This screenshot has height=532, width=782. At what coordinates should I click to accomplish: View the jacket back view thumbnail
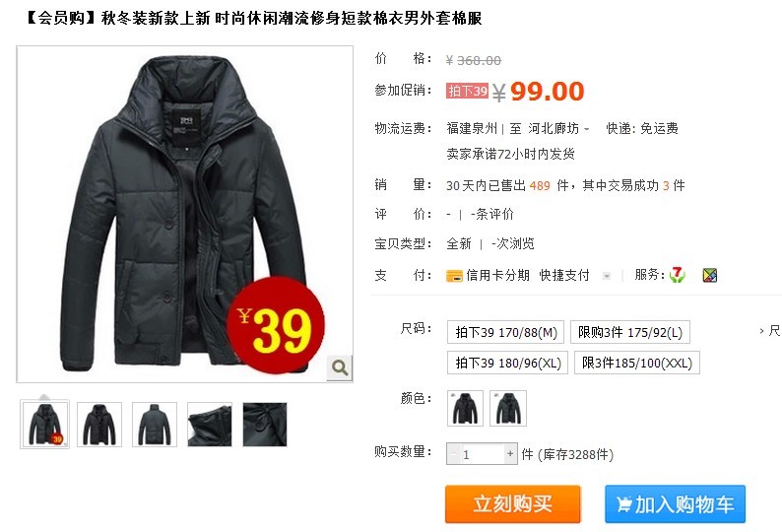click(155, 425)
